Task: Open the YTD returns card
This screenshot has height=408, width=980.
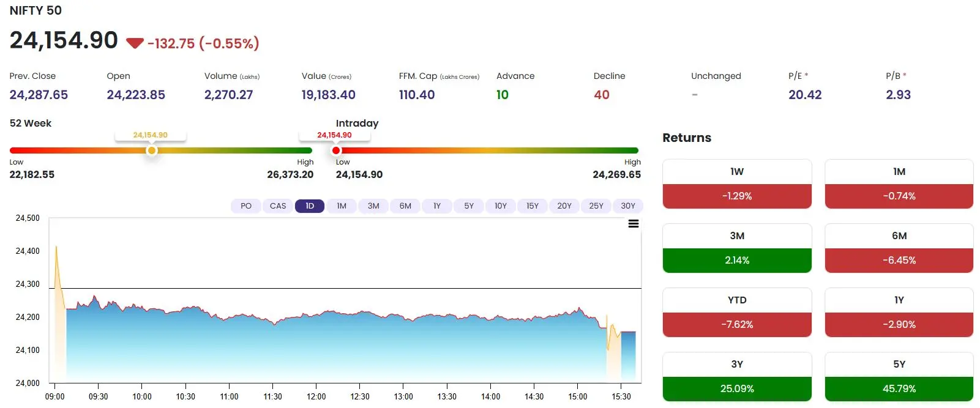Action: pos(737,313)
